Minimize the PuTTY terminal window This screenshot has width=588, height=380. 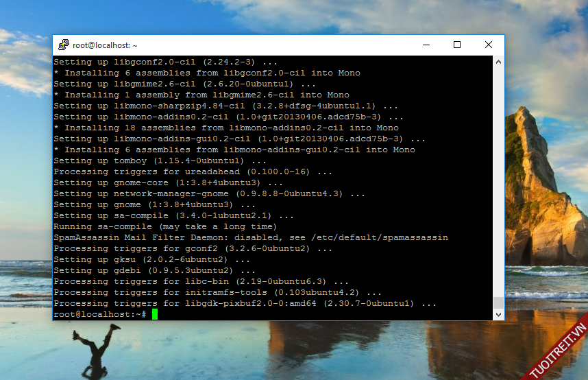click(426, 45)
